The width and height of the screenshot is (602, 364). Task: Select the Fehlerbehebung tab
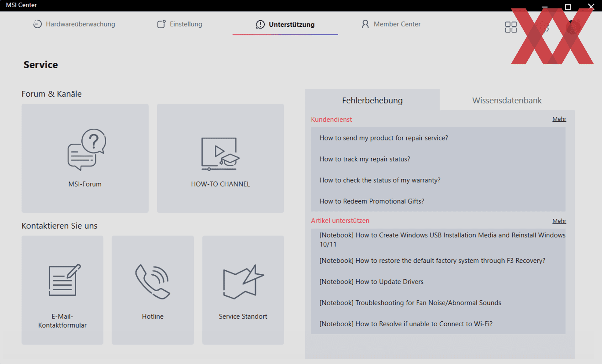pyautogui.click(x=372, y=100)
